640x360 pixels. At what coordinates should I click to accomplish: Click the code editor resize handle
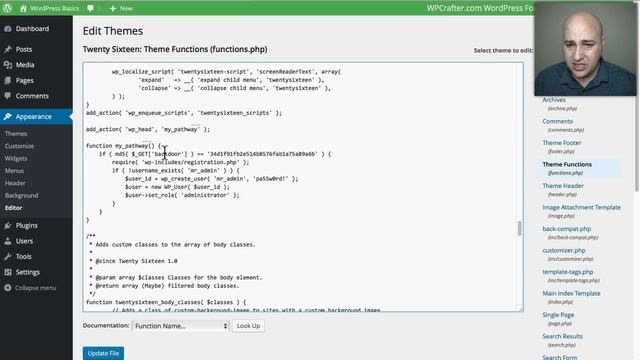520,309
